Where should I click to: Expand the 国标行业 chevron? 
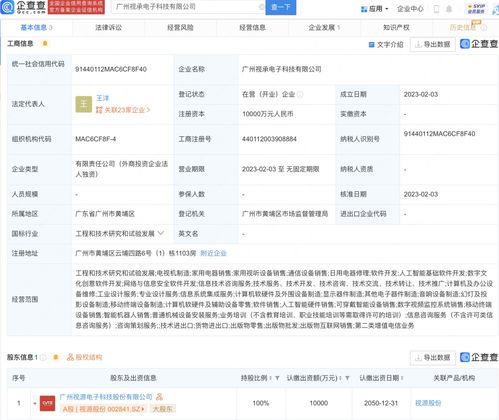point(161,233)
